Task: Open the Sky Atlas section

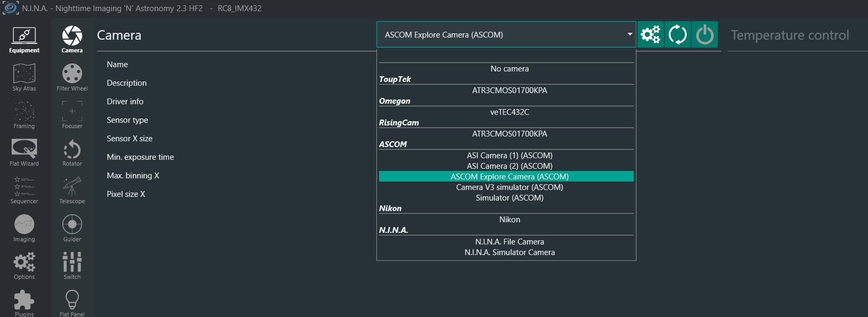Action: (24, 77)
